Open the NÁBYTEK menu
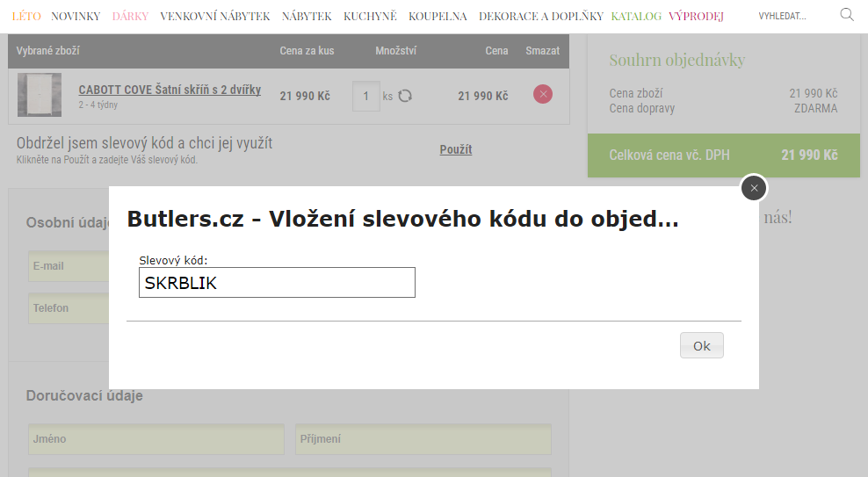Screen dimensions: 868x477 click(x=307, y=16)
